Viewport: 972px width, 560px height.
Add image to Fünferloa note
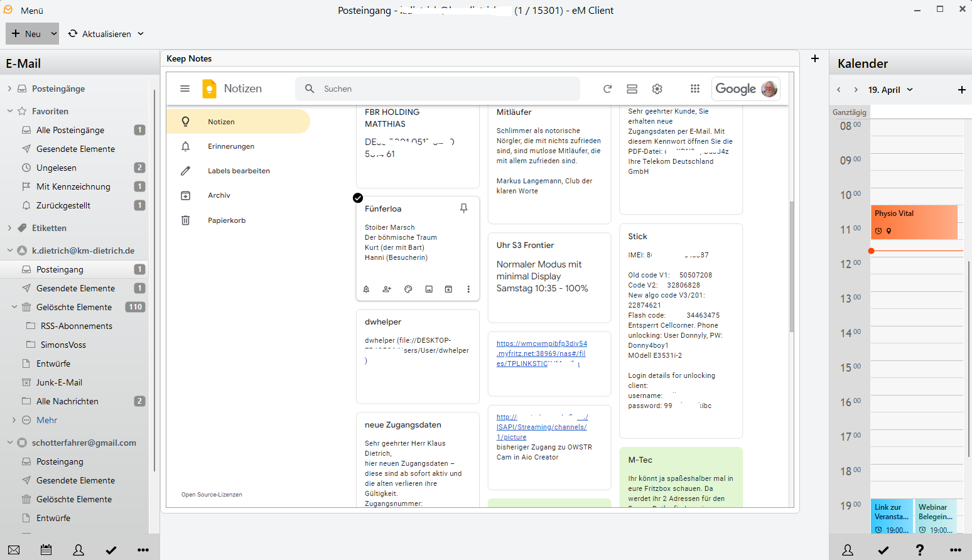click(x=429, y=289)
